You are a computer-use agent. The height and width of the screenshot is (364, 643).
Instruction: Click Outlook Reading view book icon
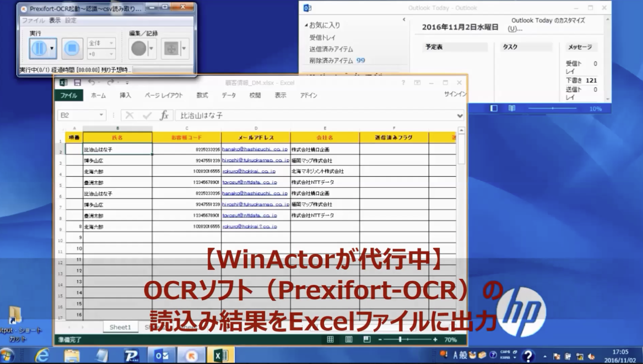(x=511, y=108)
